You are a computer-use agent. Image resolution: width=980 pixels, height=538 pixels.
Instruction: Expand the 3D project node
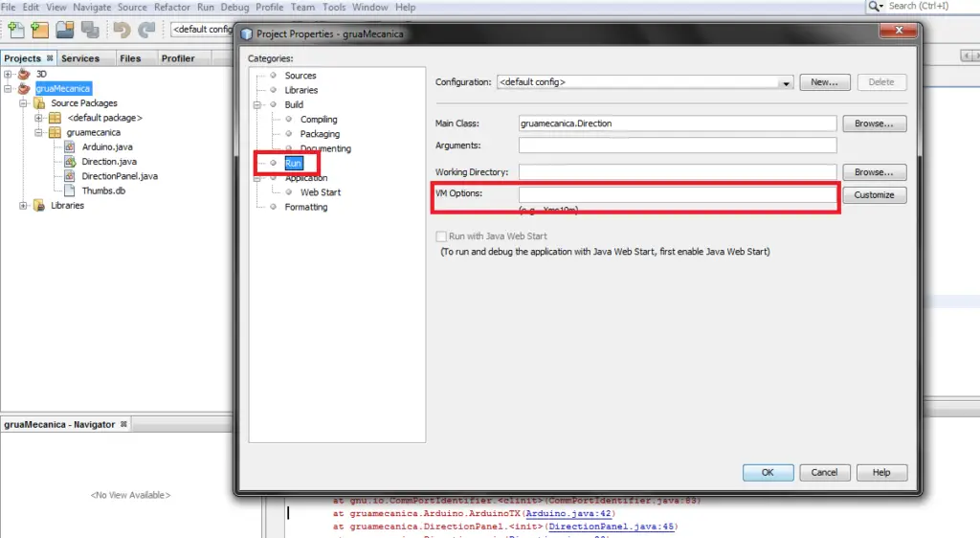[x=9, y=74]
